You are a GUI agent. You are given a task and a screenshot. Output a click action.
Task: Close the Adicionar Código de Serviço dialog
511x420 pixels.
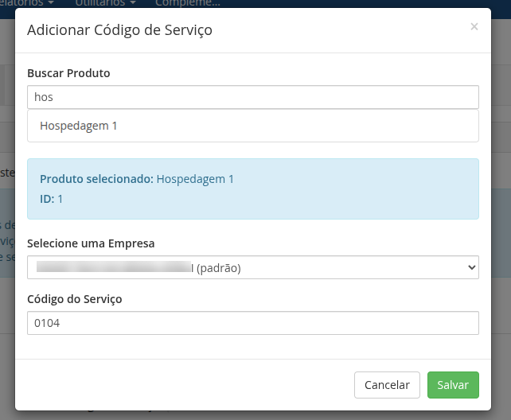(474, 27)
